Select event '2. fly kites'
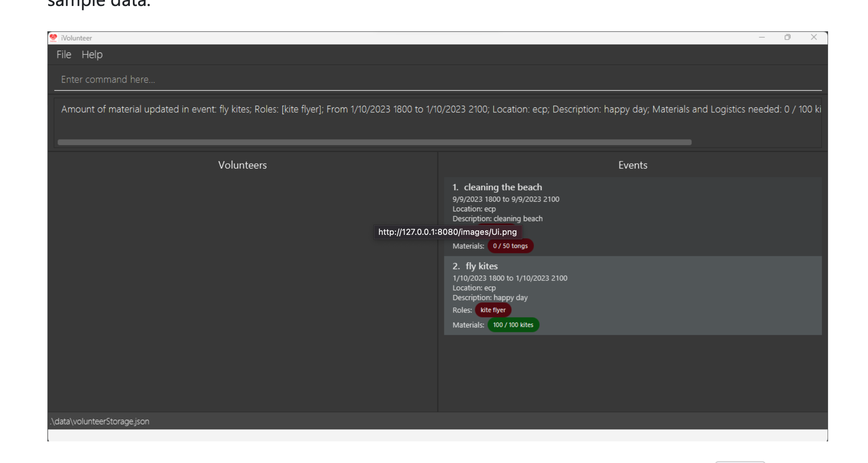 pyautogui.click(x=633, y=295)
